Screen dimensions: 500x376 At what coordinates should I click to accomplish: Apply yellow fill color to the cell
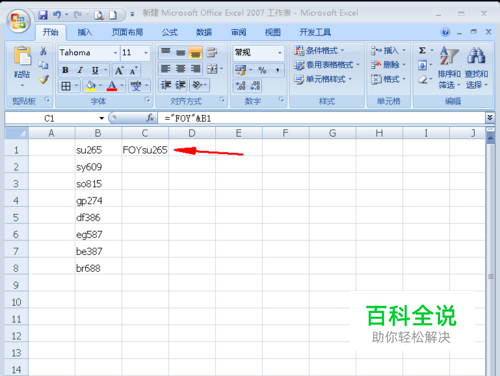coord(90,86)
